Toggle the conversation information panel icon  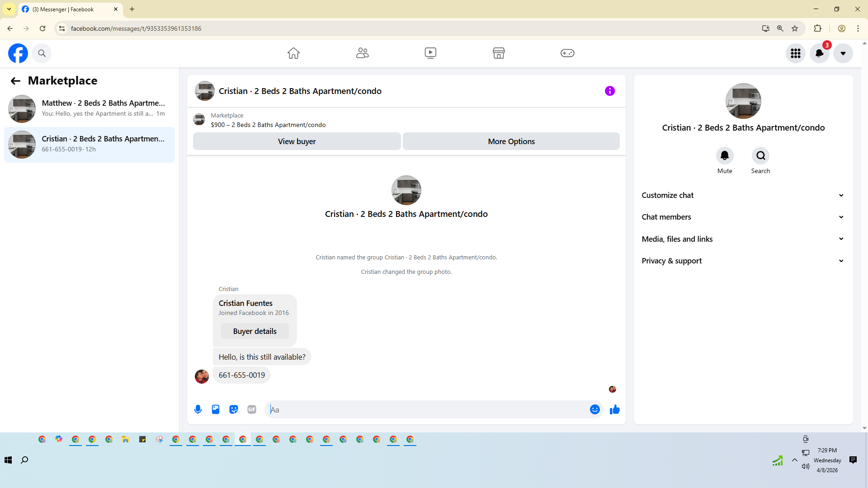pyautogui.click(x=609, y=91)
